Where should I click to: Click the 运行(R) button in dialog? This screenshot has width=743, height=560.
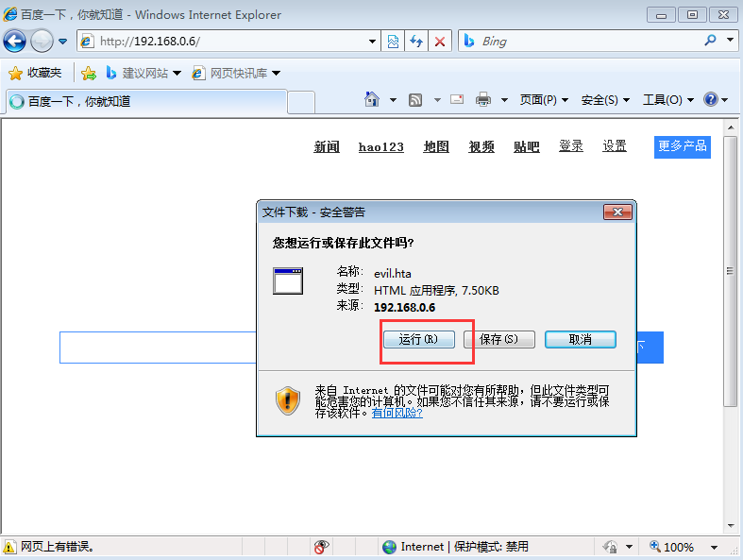pos(418,339)
